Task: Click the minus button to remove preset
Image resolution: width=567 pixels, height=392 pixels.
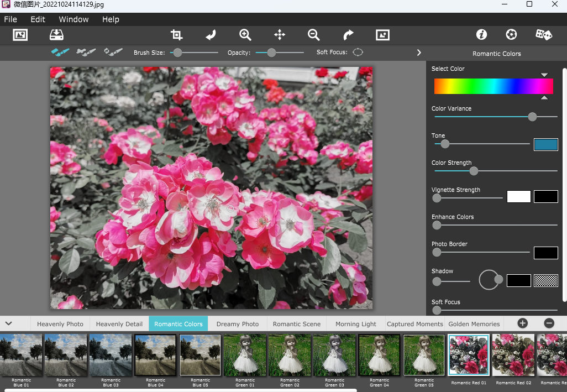Action: point(549,323)
